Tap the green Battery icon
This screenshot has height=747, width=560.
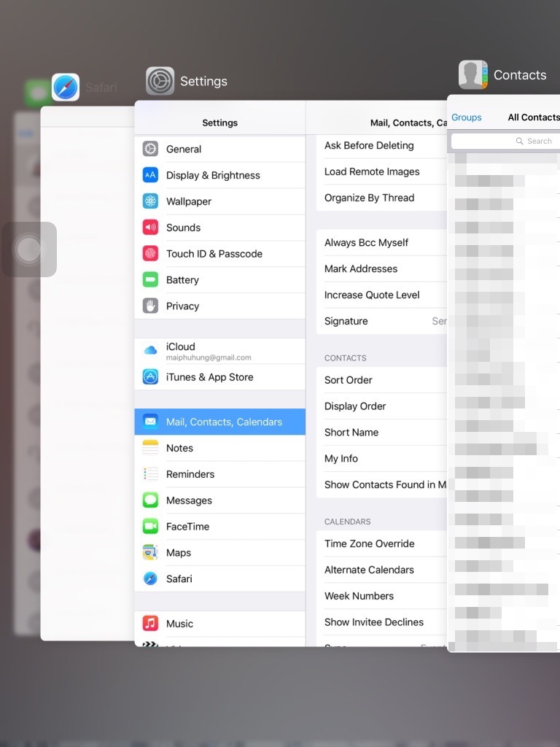point(151,280)
